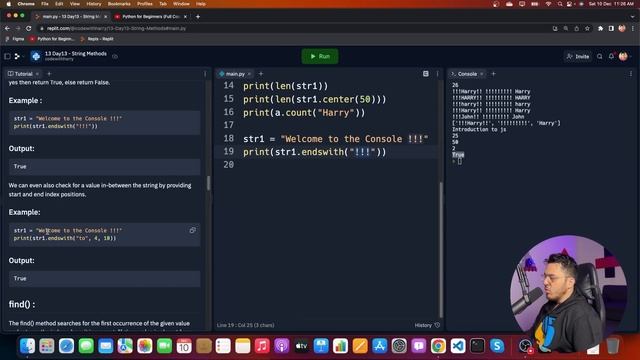Close the Tutorial pane tab

point(37,74)
